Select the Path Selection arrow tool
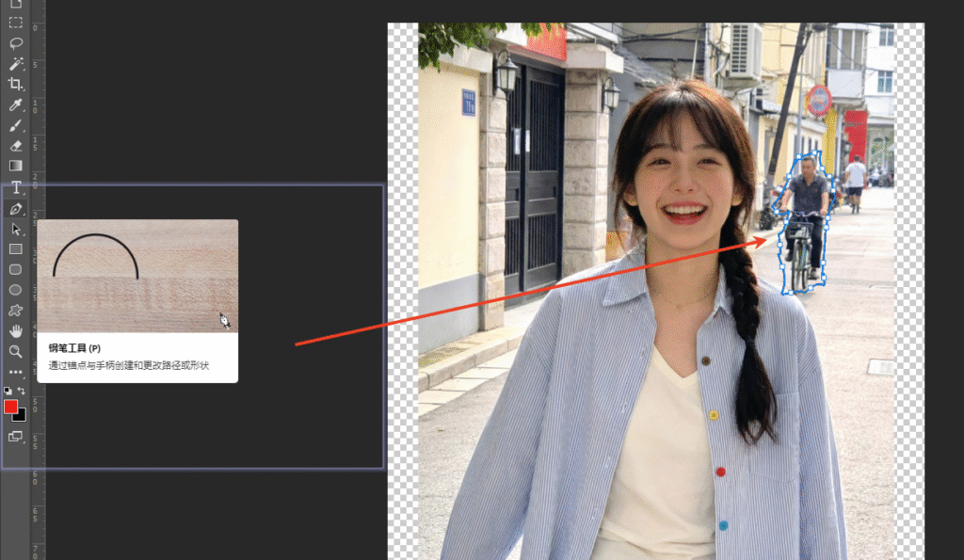This screenshot has height=560, width=964. (x=16, y=229)
